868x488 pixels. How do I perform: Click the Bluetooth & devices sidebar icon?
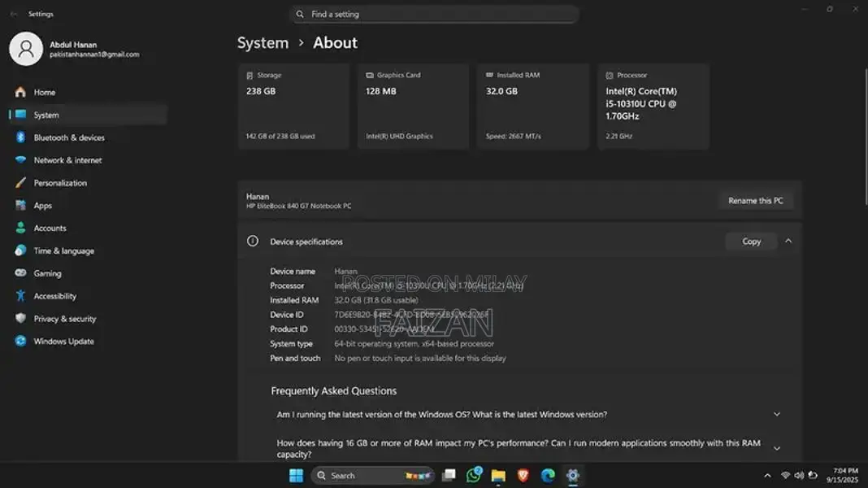pos(20,137)
